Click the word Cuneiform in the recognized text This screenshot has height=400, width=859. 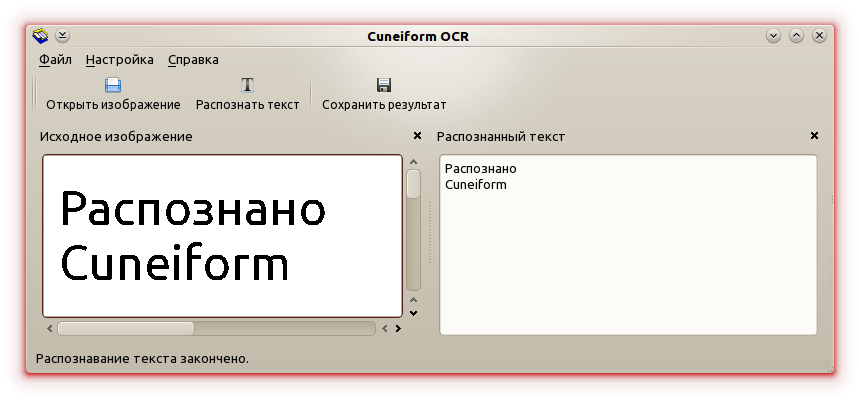tap(476, 185)
